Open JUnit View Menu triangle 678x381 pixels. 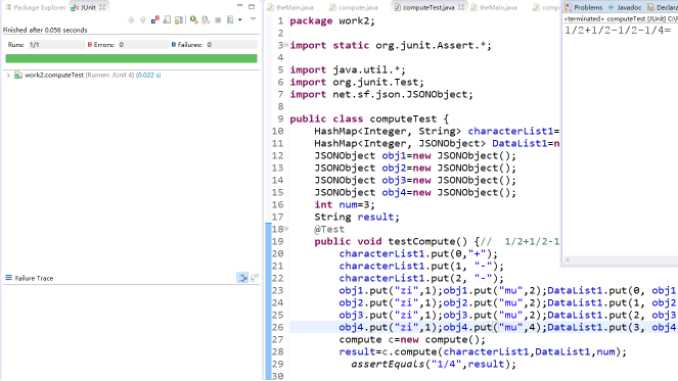253,19
